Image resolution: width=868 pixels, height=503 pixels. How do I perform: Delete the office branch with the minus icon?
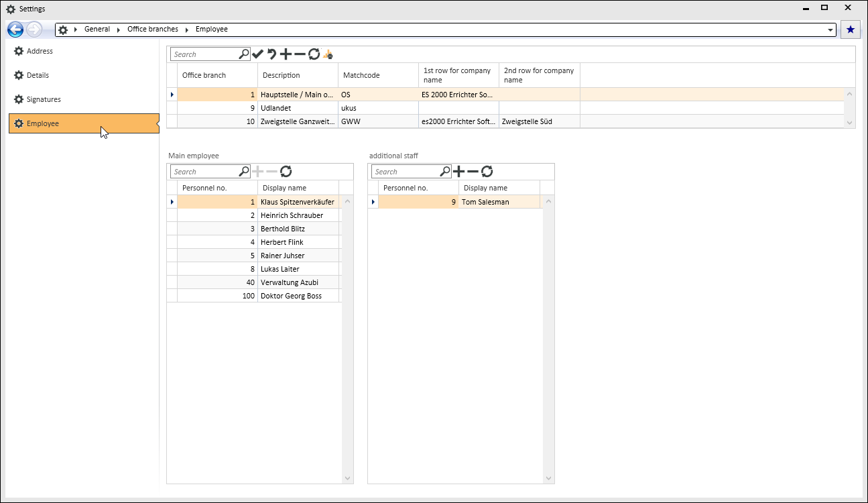(x=300, y=54)
